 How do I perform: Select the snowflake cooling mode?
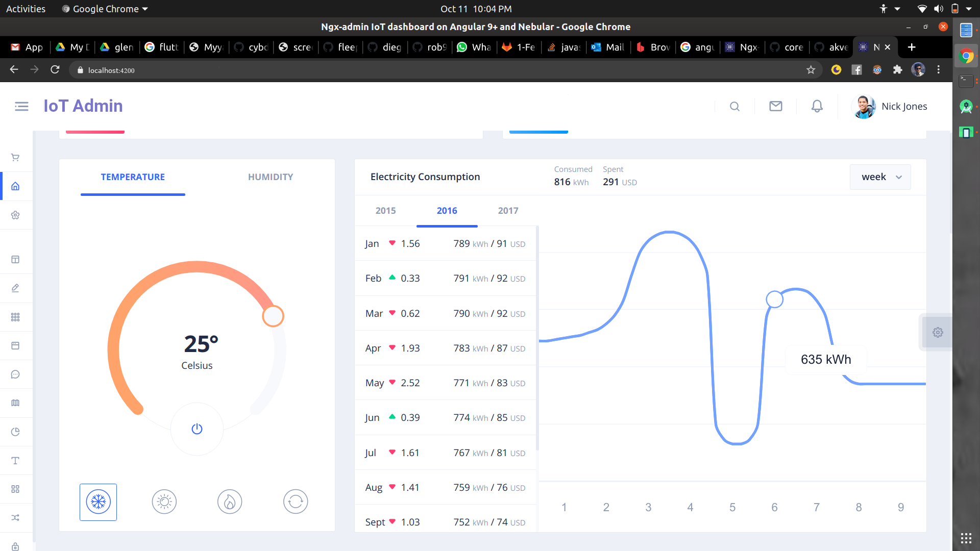pyautogui.click(x=98, y=502)
